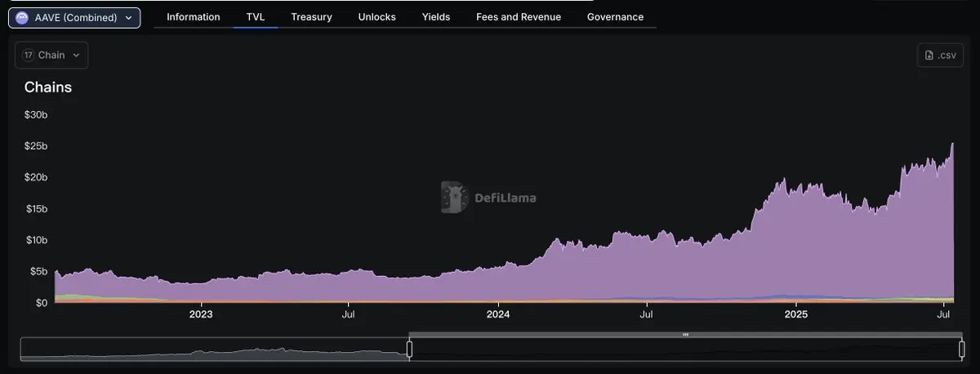Screen dimensions: 980x374
Task: Click the range slider top grip bar
Action: pyautogui.click(x=686, y=335)
